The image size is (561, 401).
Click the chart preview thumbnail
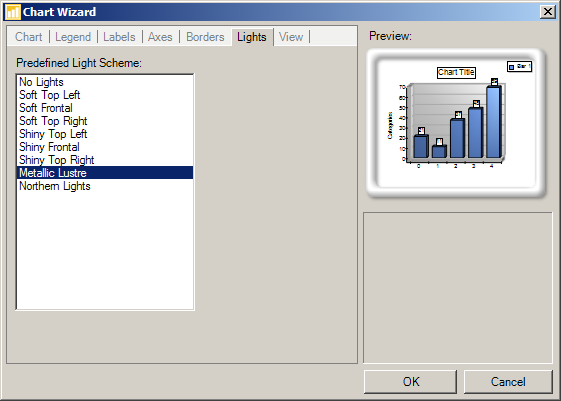[456, 123]
